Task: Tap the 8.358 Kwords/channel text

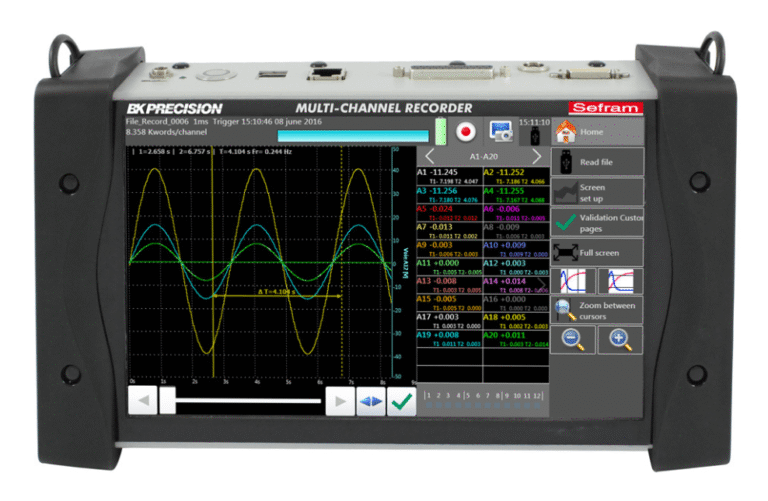Action: tap(166, 132)
